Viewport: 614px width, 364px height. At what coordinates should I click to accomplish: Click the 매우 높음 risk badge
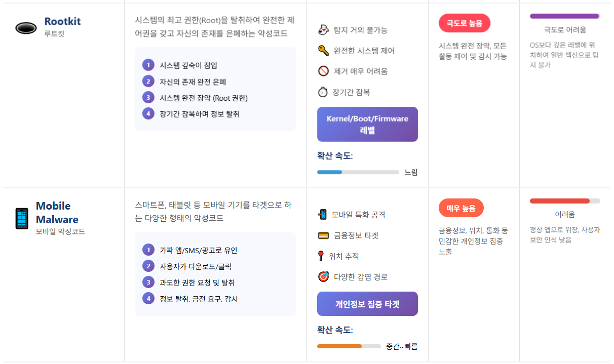(461, 208)
